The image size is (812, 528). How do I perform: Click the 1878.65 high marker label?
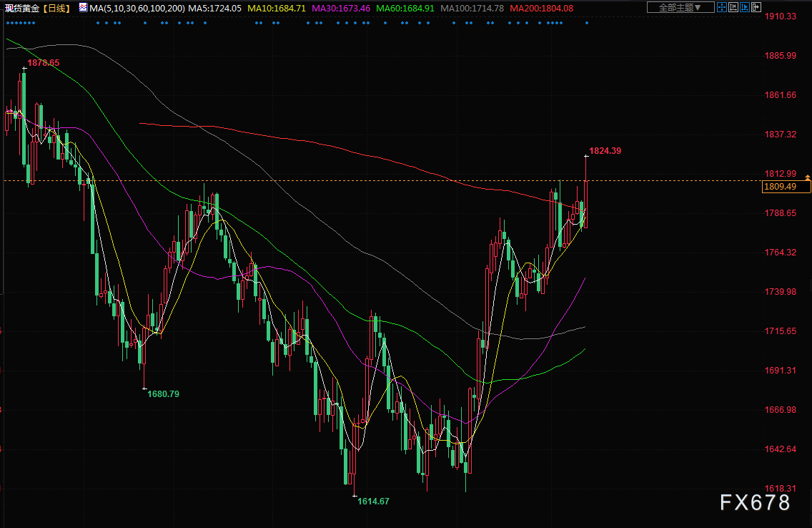point(44,63)
